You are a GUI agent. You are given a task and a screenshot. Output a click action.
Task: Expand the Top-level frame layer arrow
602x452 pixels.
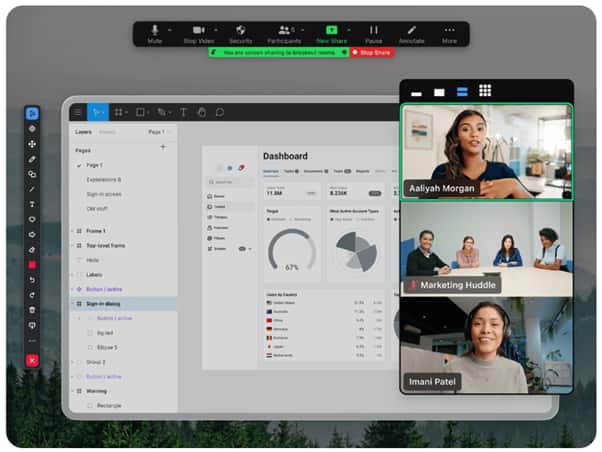pos(73,245)
